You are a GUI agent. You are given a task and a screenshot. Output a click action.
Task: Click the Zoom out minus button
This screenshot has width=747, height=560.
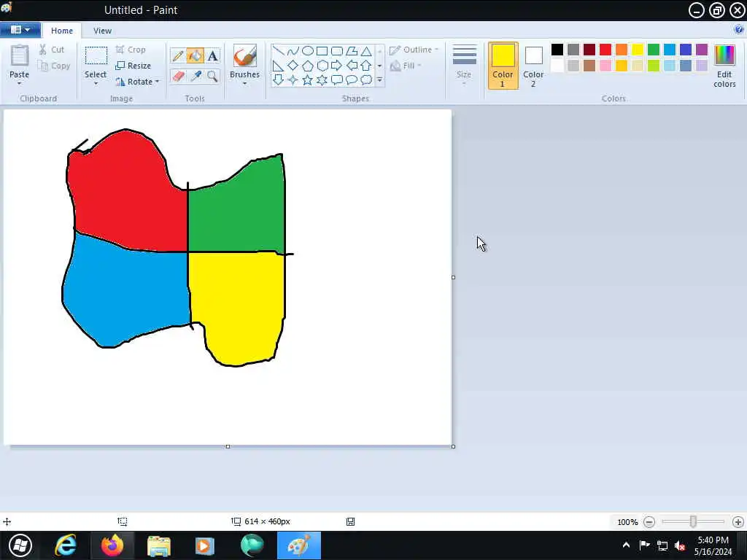(x=649, y=522)
